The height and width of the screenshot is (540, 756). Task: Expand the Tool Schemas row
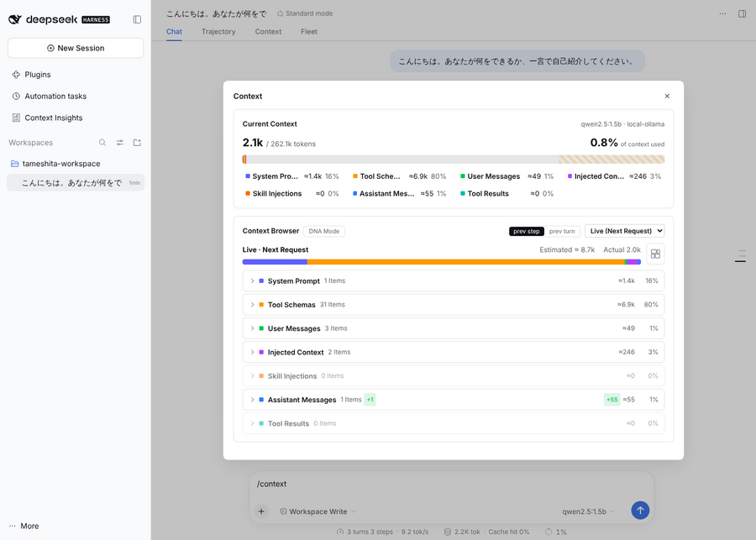pos(454,305)
